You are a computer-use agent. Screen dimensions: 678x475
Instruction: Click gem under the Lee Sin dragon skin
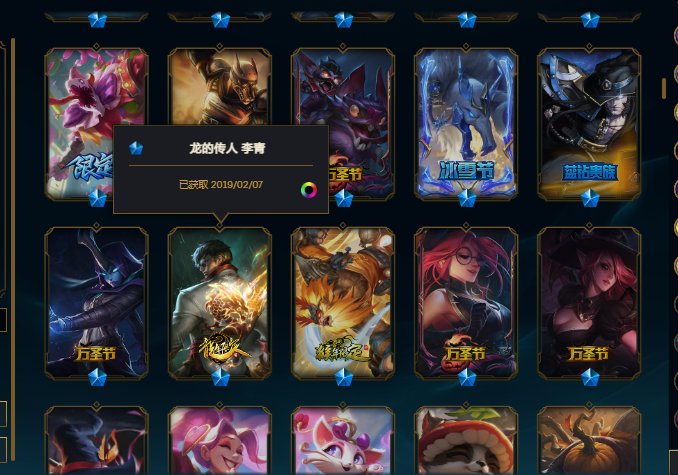(x=221, y=377)
